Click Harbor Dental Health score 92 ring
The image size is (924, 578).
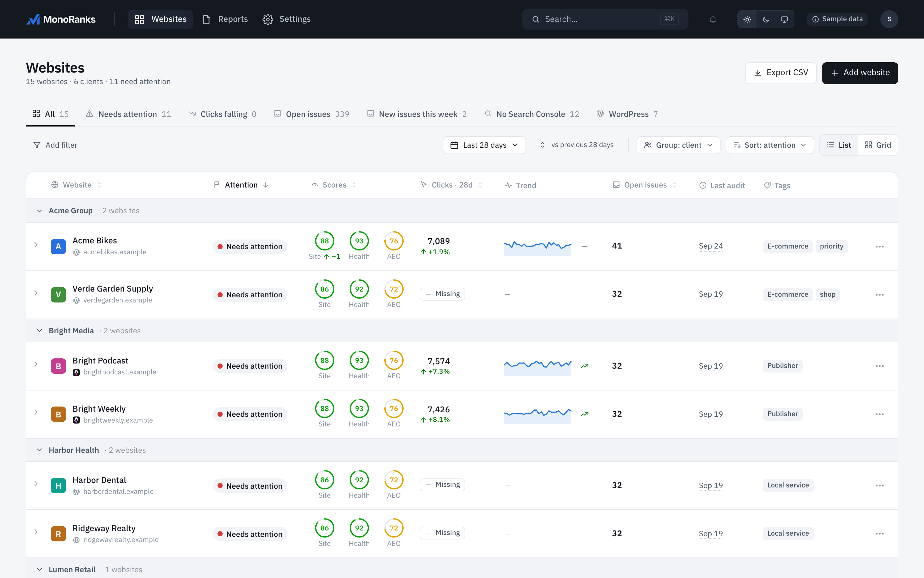(359, 480)
